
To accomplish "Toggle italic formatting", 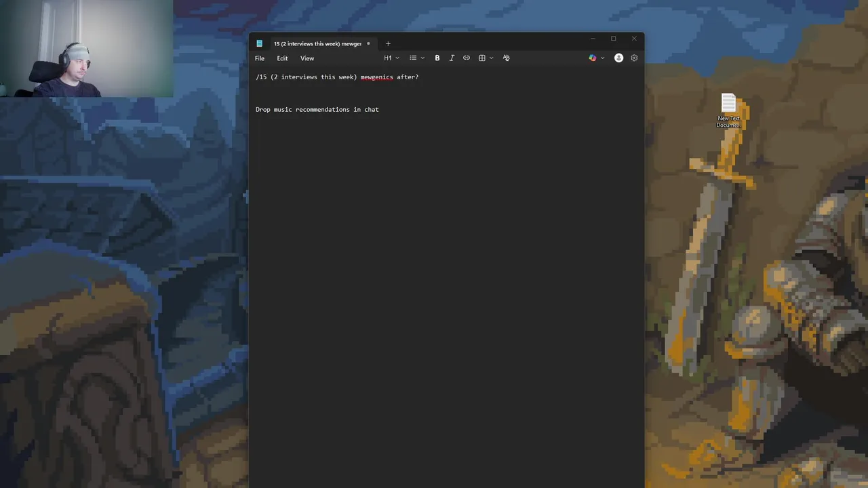I will coord(452,58).
